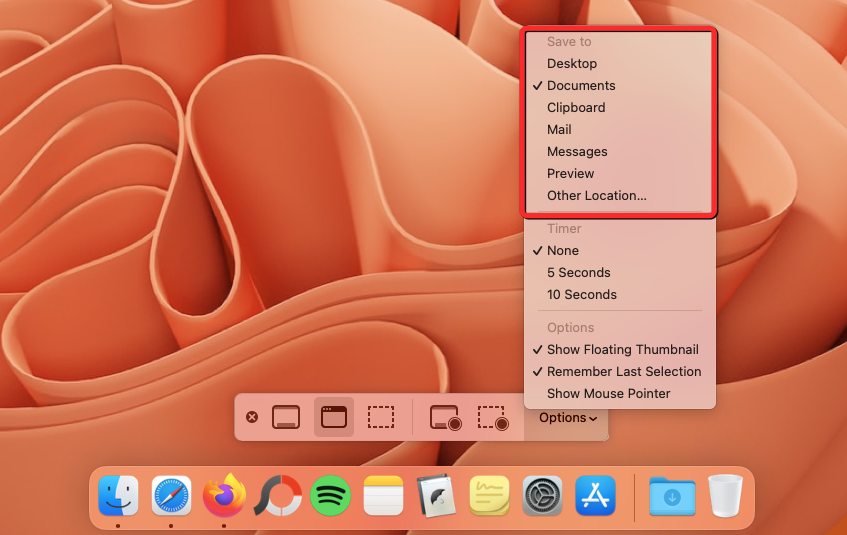The width and height of the screenshot is (847, 535).
Task: Open Spotify in the Dock
Action: (x=330, y=495)
